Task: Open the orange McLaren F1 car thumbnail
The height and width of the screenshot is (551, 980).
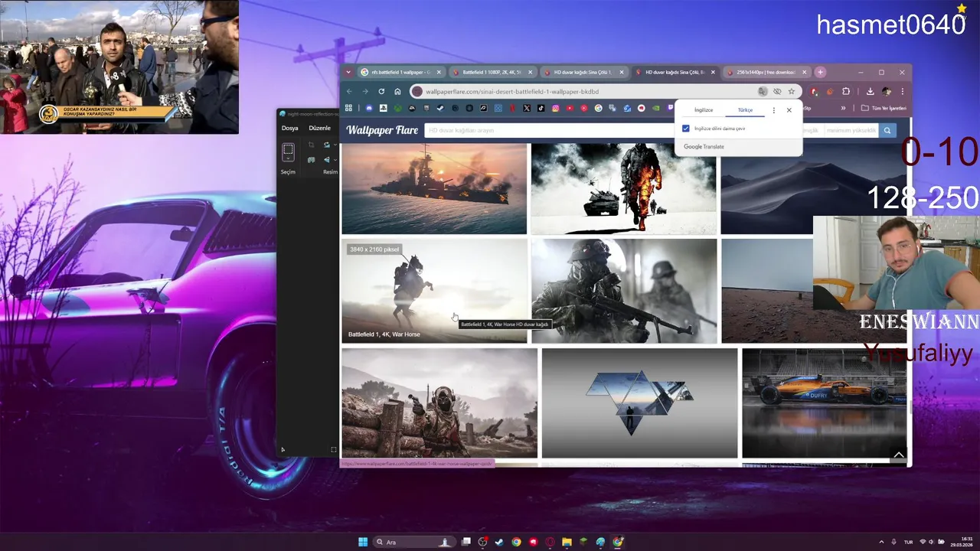Action: [x=824, y=403]
